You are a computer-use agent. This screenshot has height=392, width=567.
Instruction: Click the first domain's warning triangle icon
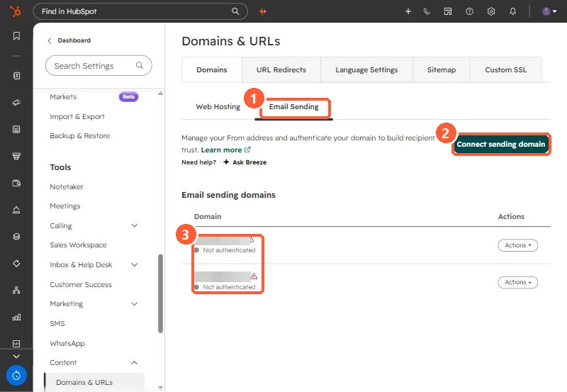[x=252, y=240]
